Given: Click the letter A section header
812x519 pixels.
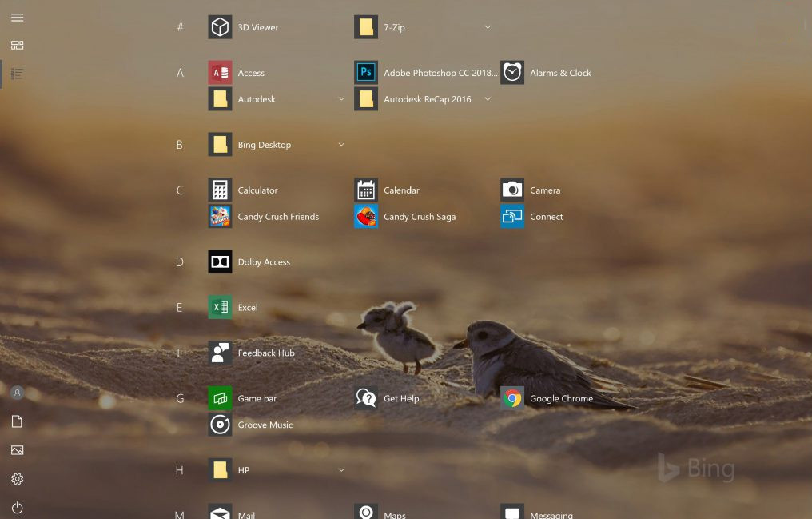Looking at the screenshot, I should pyautogui.click(x=180, y=73).
